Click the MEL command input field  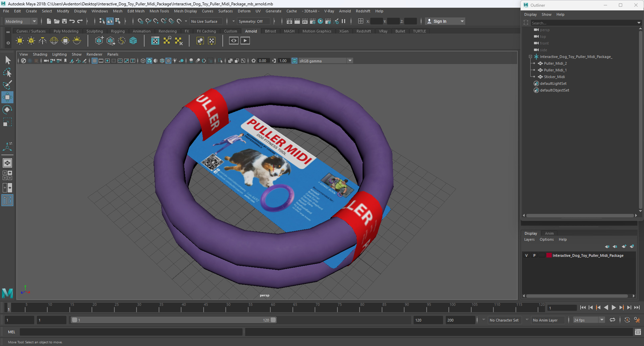pos(131,332)
